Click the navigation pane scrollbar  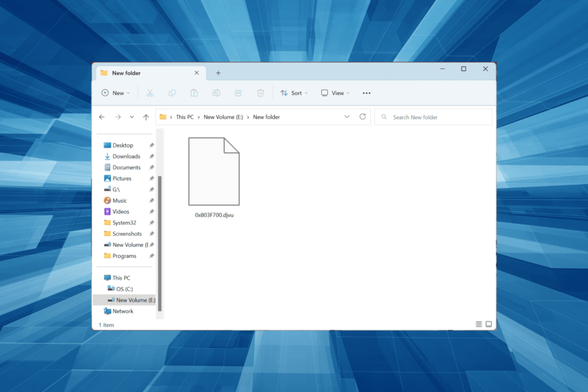tap(160, 243)
